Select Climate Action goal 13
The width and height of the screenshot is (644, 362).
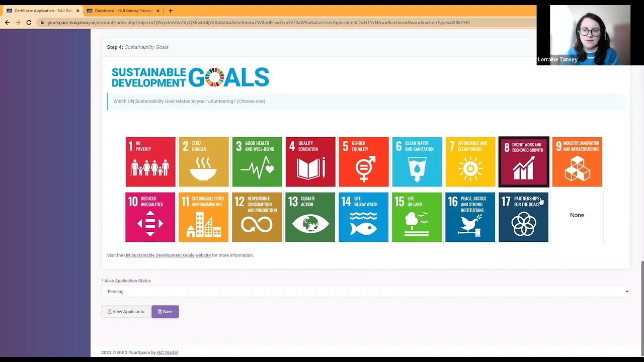(x=310, y=217)
